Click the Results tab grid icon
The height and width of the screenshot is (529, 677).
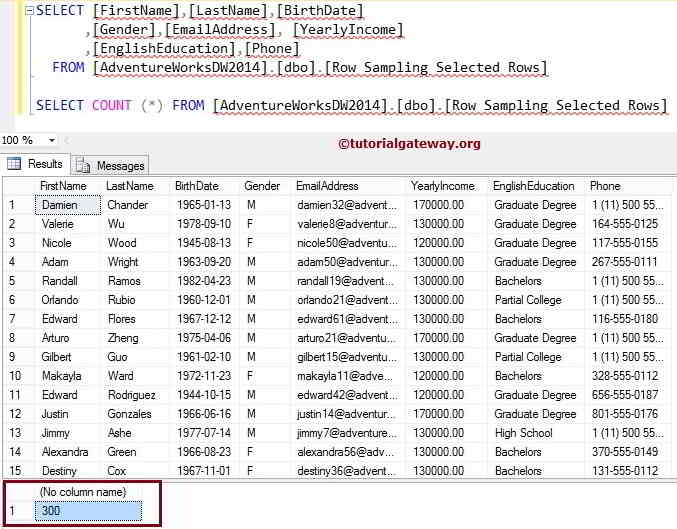point(15,164)
